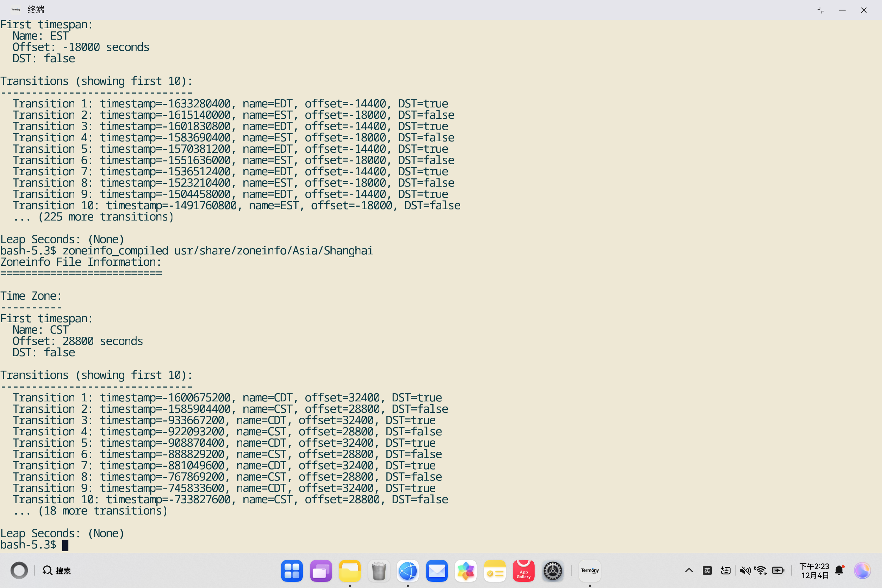Close the terminal window
This screenshot has width=882, height=588.
tap(864, 10)
